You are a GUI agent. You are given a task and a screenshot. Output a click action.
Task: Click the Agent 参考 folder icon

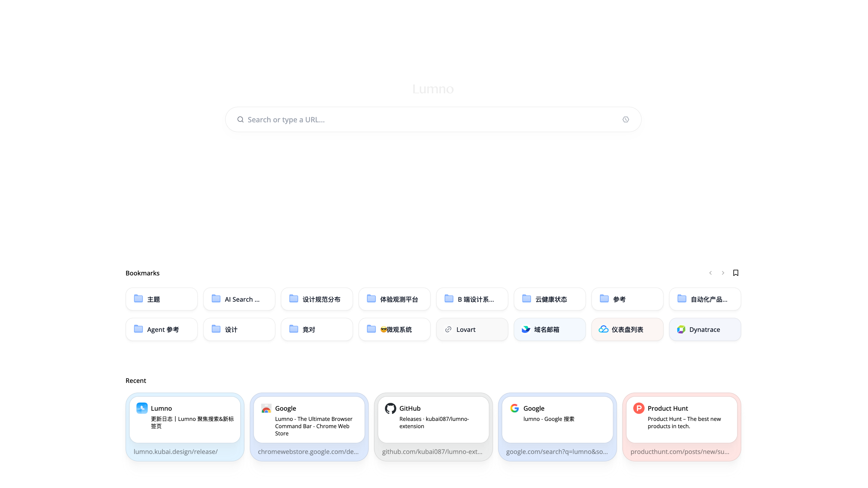139,329
